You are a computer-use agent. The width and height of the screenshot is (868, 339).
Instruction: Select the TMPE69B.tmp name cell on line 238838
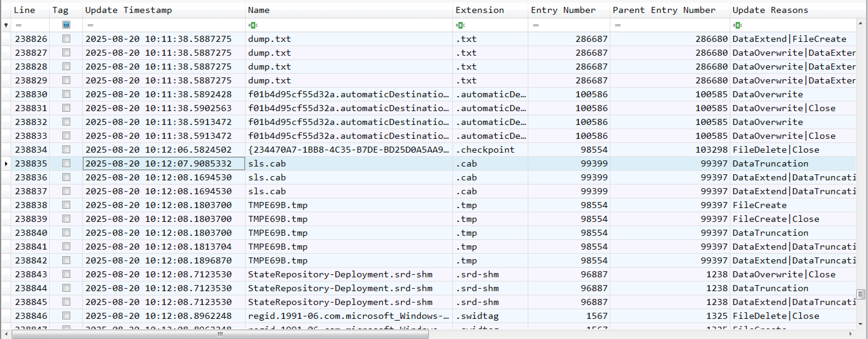[x=278, y=205]
